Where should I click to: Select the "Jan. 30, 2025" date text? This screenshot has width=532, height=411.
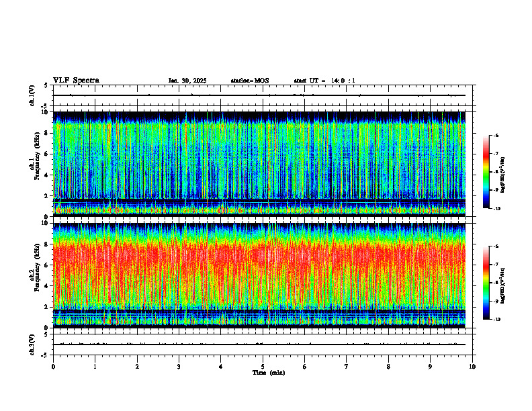[x=187, y=81]
